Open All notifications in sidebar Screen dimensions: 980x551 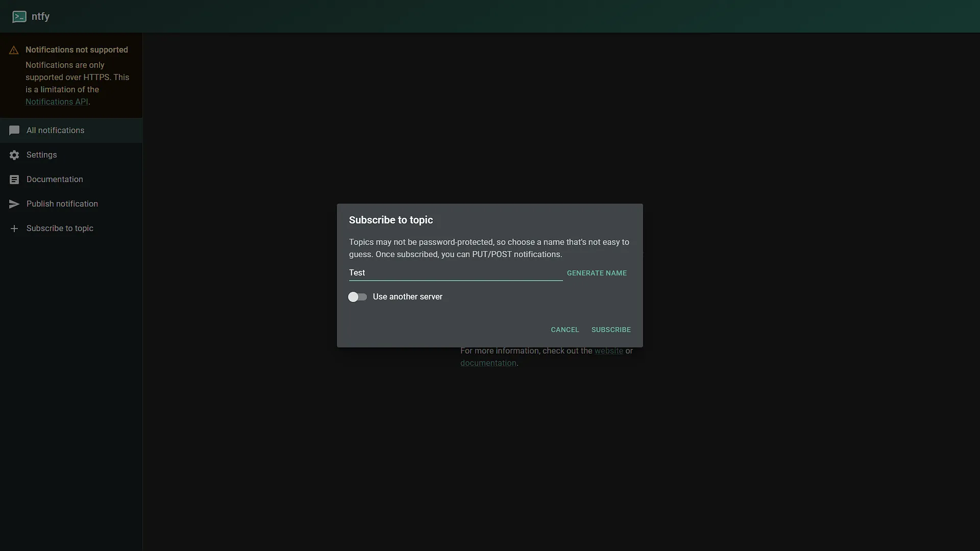coord(71,131)
